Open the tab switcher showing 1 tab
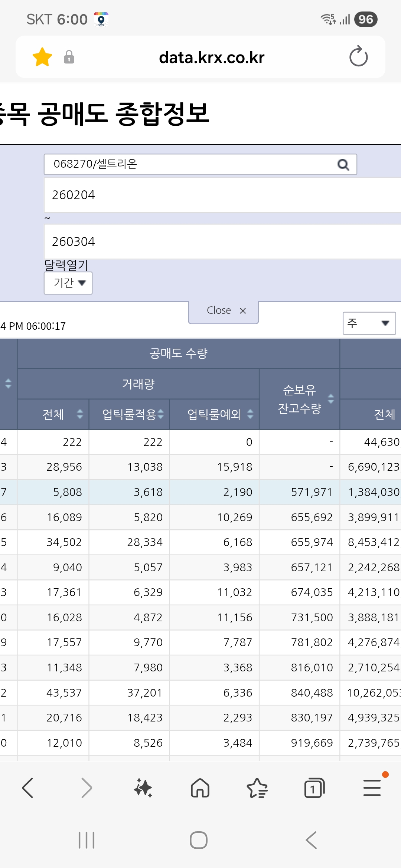Viewport: 401px width, 868px height. tap(314, 788)
